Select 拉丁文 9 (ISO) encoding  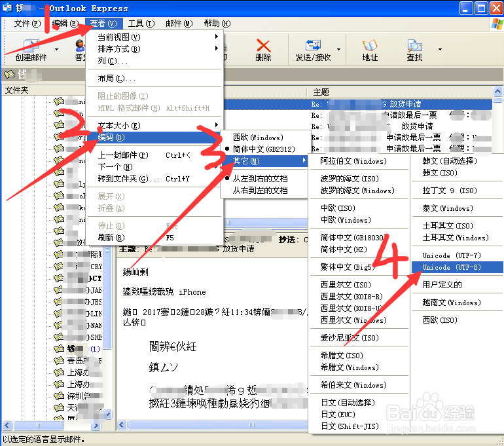(457, 191)
